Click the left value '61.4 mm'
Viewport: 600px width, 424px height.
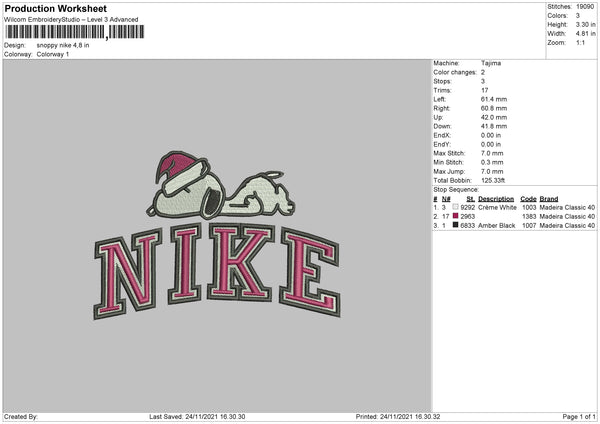point(494,99)
